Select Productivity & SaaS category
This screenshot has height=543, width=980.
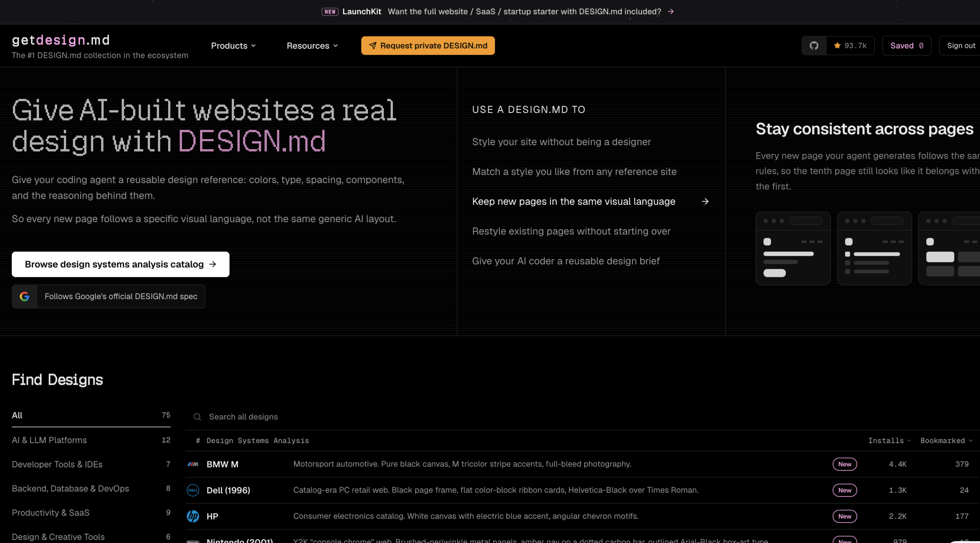(x=91, y=512)
